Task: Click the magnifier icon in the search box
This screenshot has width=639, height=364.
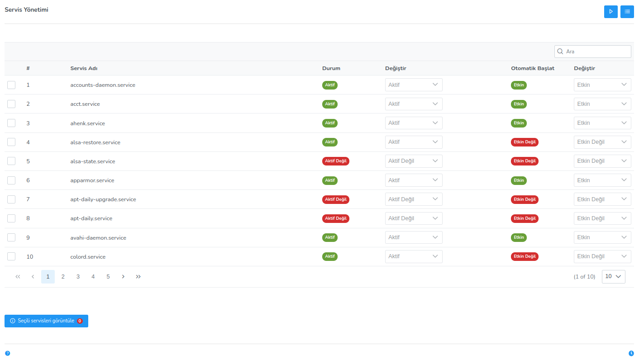Action: click(561, 51)
